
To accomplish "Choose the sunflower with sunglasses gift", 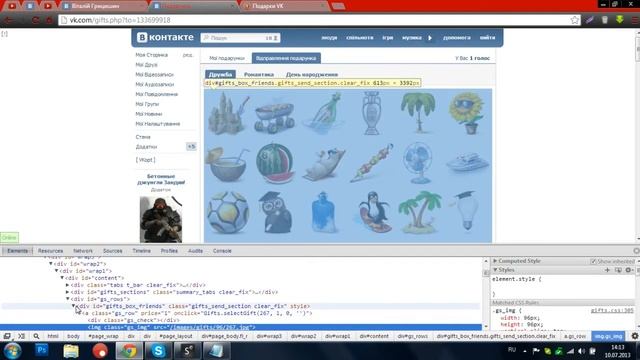I will [467, 113].
